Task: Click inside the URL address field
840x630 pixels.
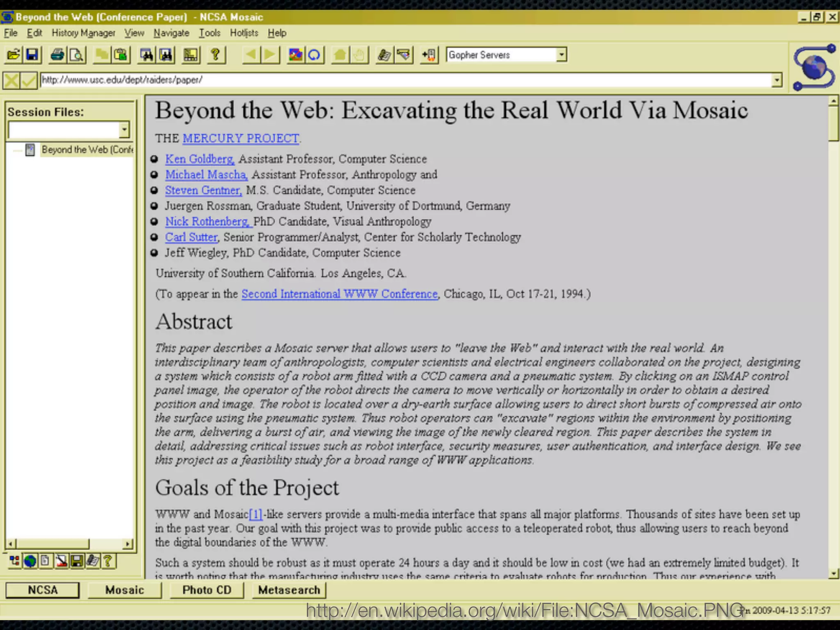Action: [405, 80]
